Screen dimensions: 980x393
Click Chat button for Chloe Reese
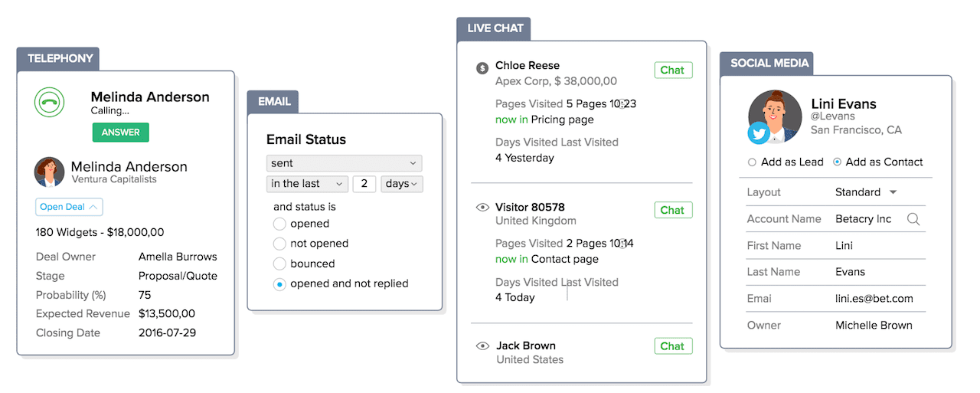(673, 70)
